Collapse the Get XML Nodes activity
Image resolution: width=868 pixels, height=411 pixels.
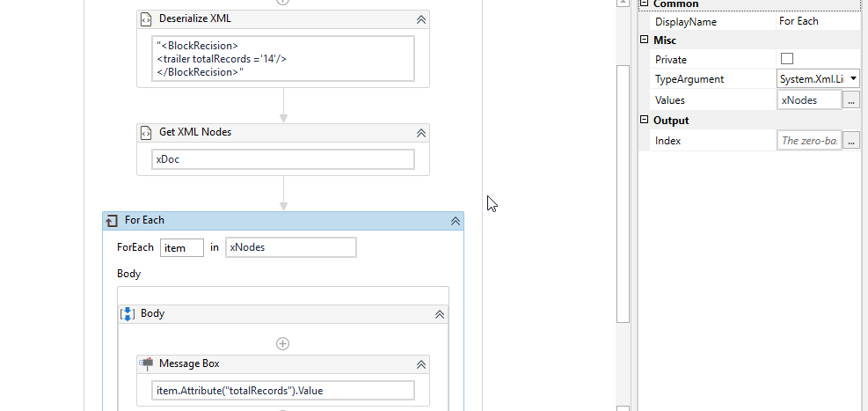(x=420, y=133)
